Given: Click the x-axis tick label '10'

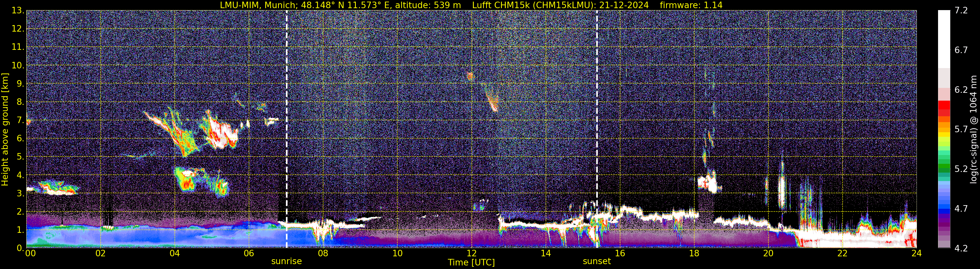Looking at the screenshot, I should [397, 253].
